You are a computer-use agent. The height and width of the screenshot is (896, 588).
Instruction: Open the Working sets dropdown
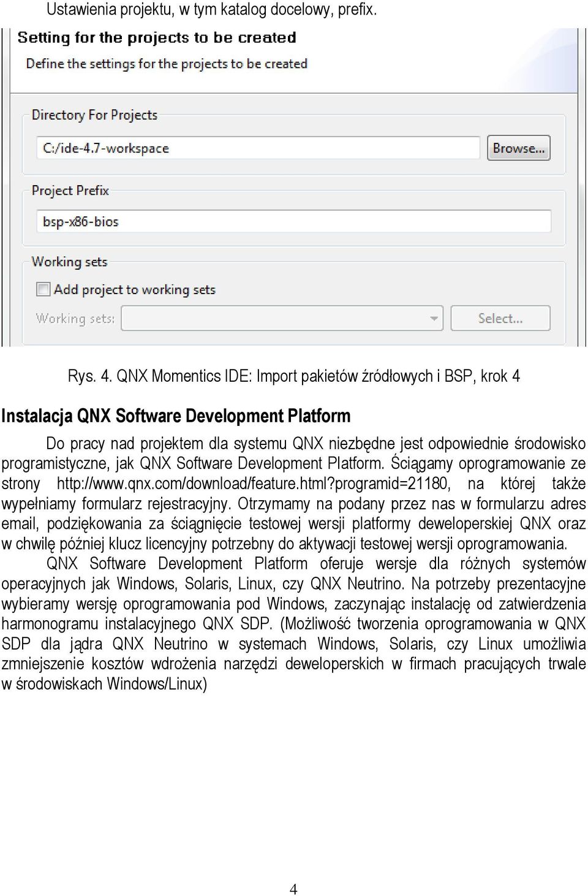(282, 318)
